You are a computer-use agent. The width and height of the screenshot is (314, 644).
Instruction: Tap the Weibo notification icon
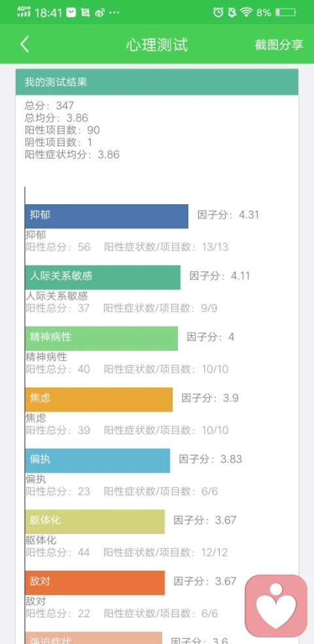pyautogui.click(x=99, y=12)
